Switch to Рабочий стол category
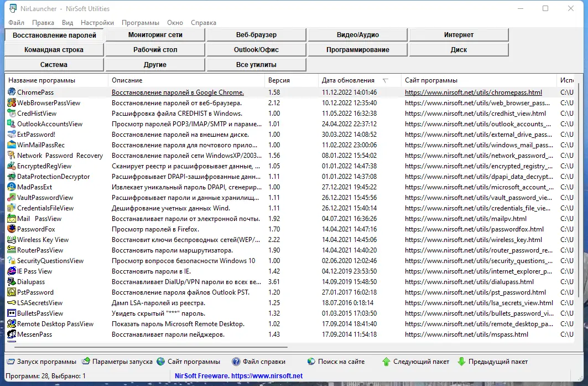588x386 pixels. point(155,49)
